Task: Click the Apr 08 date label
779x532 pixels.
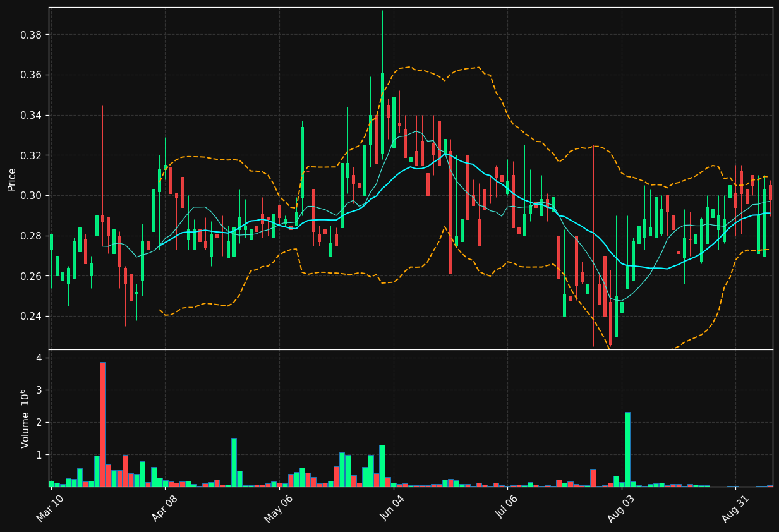Action: tap(165, 508)
